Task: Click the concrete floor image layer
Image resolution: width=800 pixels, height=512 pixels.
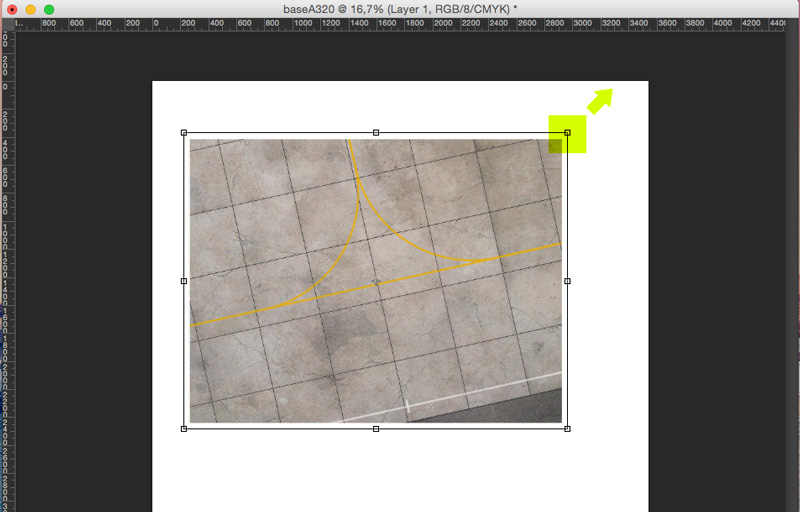Action: pos(376,281)
